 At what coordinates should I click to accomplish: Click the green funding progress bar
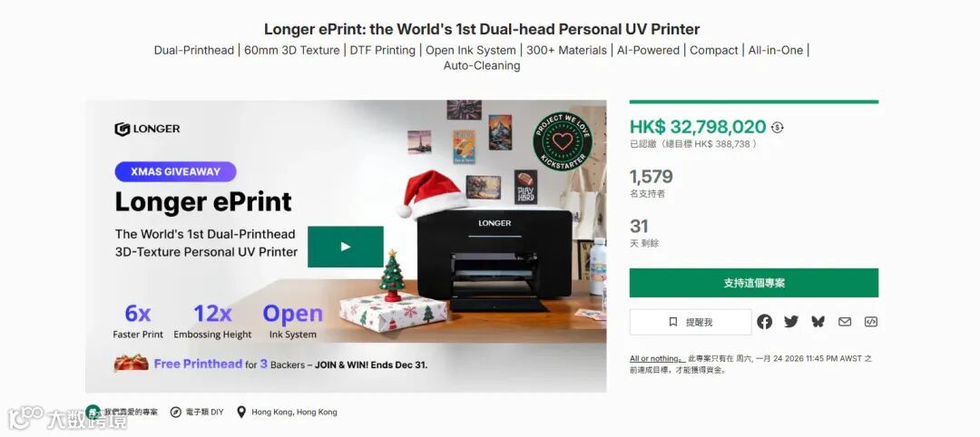pyautogui.click(x=754, y=102)
